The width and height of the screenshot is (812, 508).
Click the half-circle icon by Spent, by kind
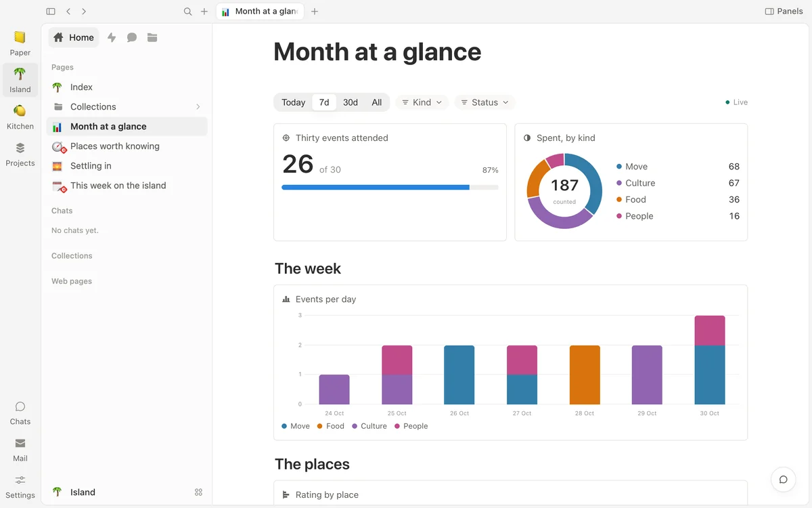click(x=527, y=138)
